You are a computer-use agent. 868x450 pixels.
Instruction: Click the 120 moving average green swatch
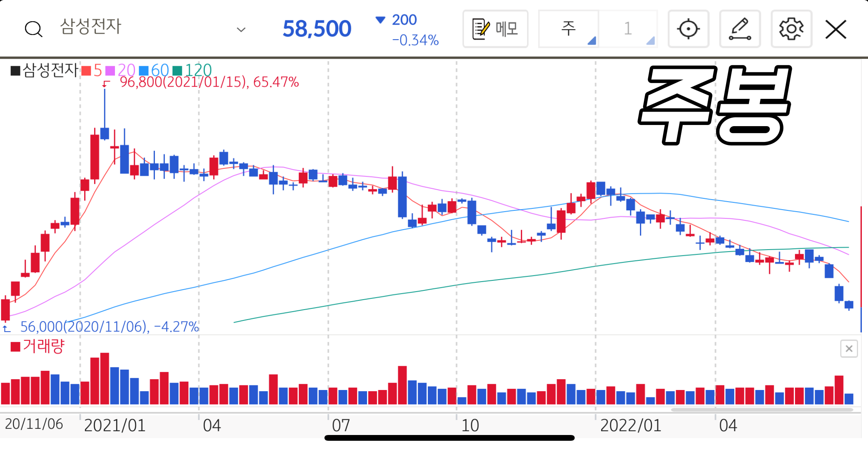click(177, 71)
